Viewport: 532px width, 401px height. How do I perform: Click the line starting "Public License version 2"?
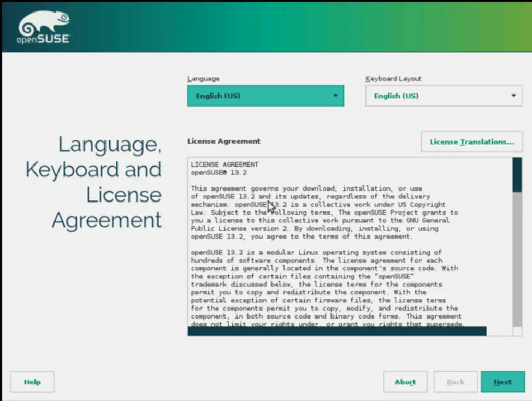click(314, 228)
